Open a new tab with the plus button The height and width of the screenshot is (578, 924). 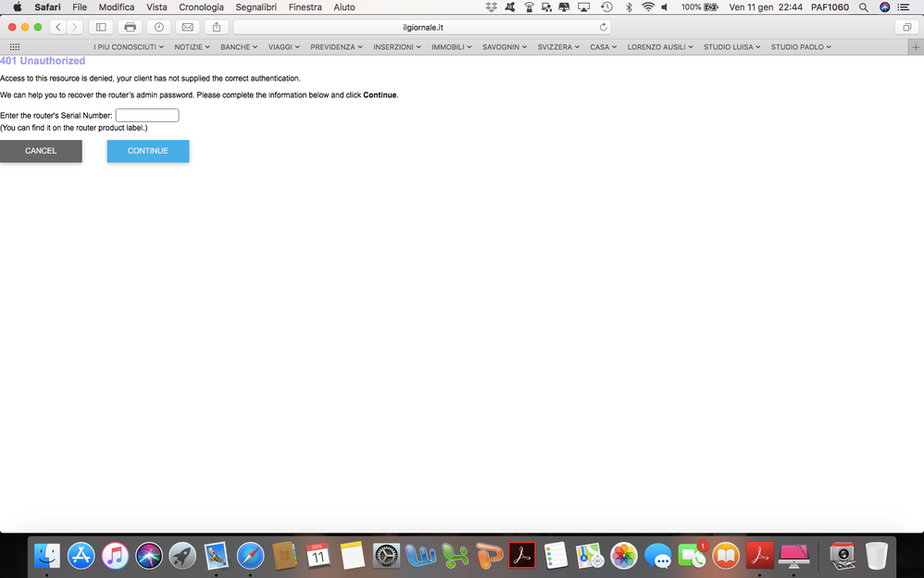click(x=915, y=47)
